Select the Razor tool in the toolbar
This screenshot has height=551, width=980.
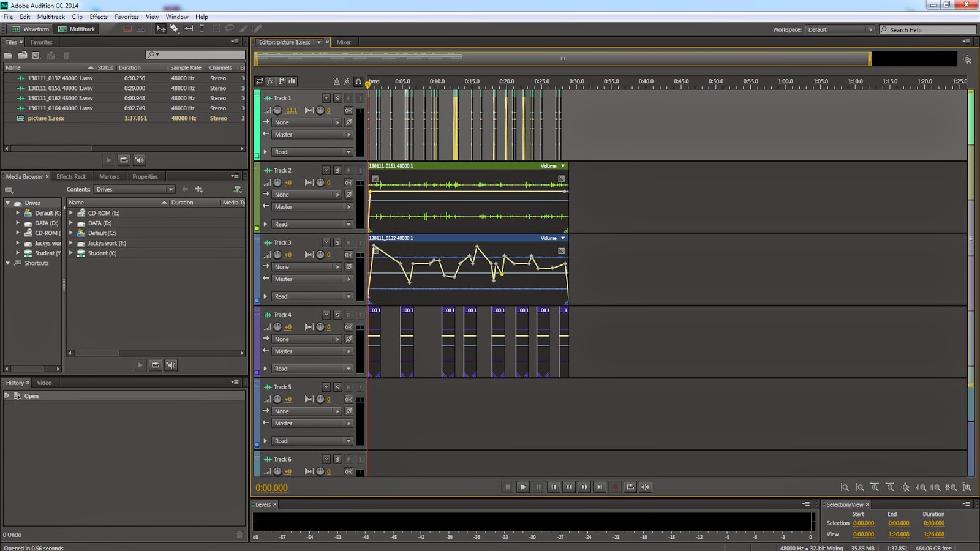tap(175, 29)
